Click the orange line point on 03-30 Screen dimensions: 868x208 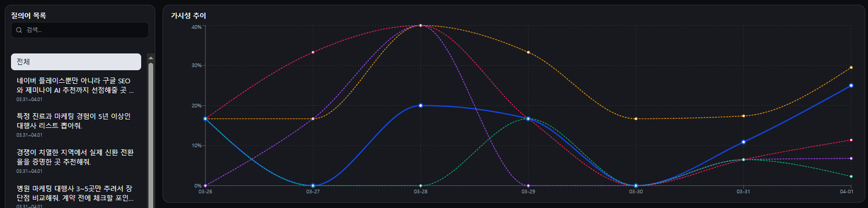point(636,119)
